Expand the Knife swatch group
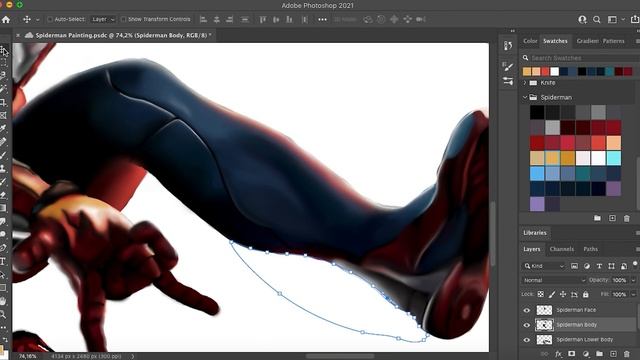 click(x=525, y=83)
